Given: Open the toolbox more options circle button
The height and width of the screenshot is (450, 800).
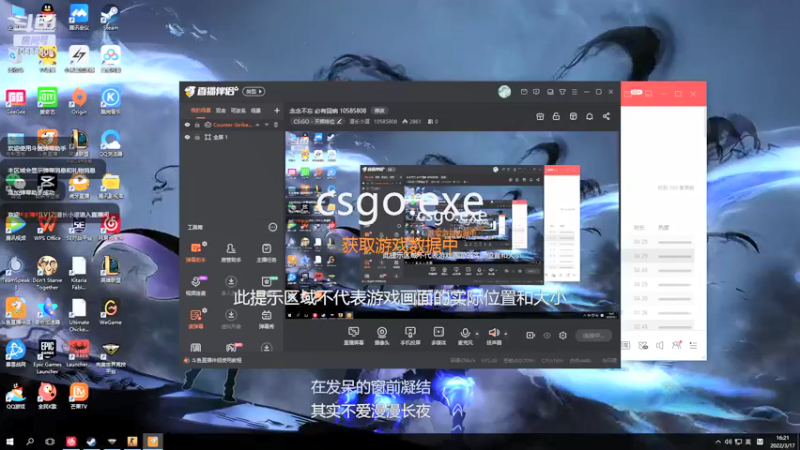Looking at the screenshot, I should point(273,227).
